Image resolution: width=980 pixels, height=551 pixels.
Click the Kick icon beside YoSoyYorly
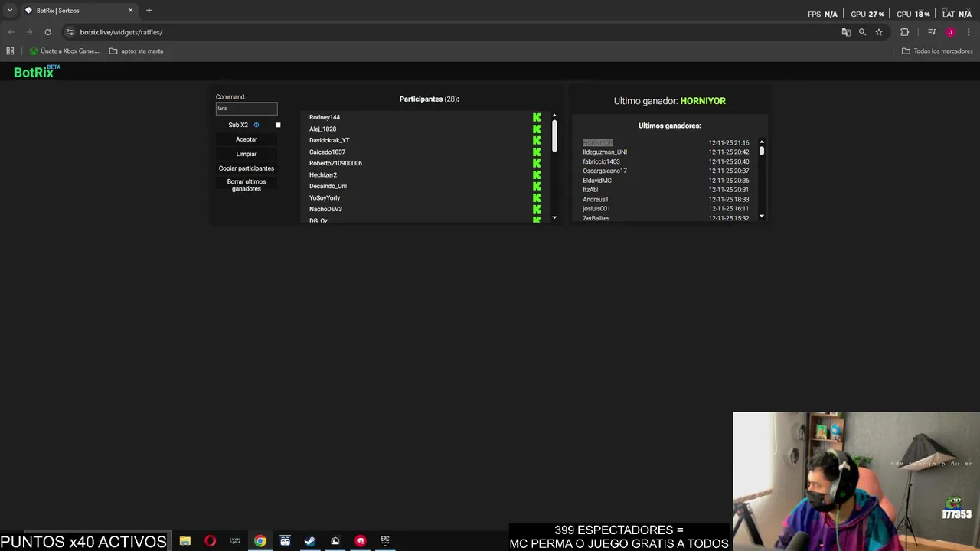tap(537, 197)
